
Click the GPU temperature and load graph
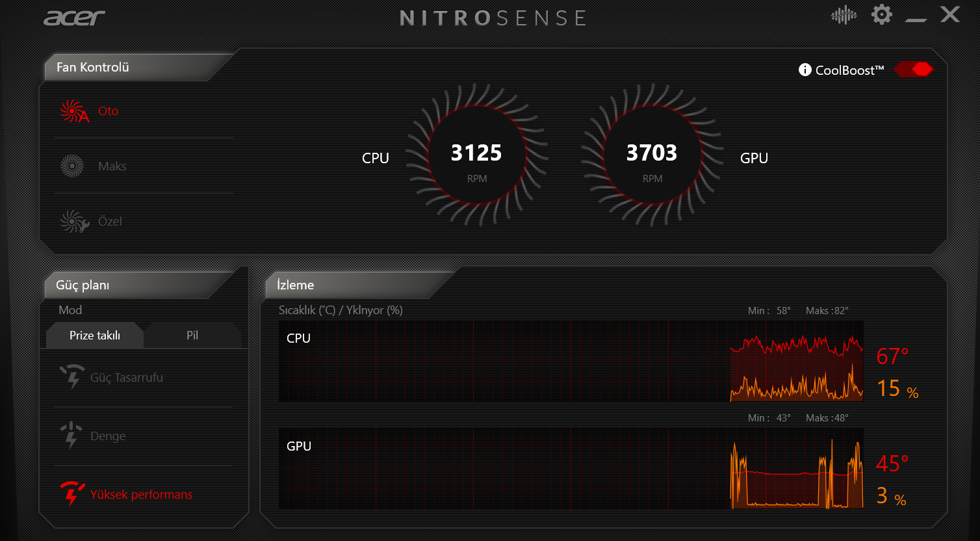571,468
